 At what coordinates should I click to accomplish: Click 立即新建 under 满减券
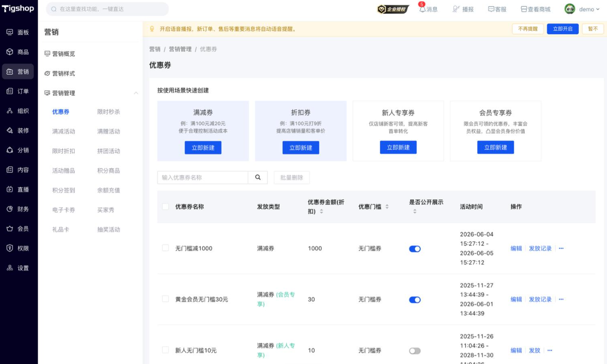(x=203, y=147)
